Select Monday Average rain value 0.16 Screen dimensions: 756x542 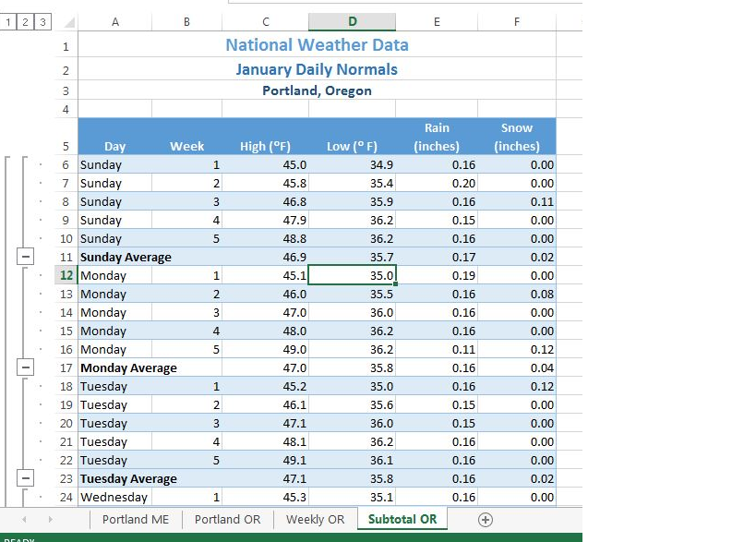(x=437, y=367)
